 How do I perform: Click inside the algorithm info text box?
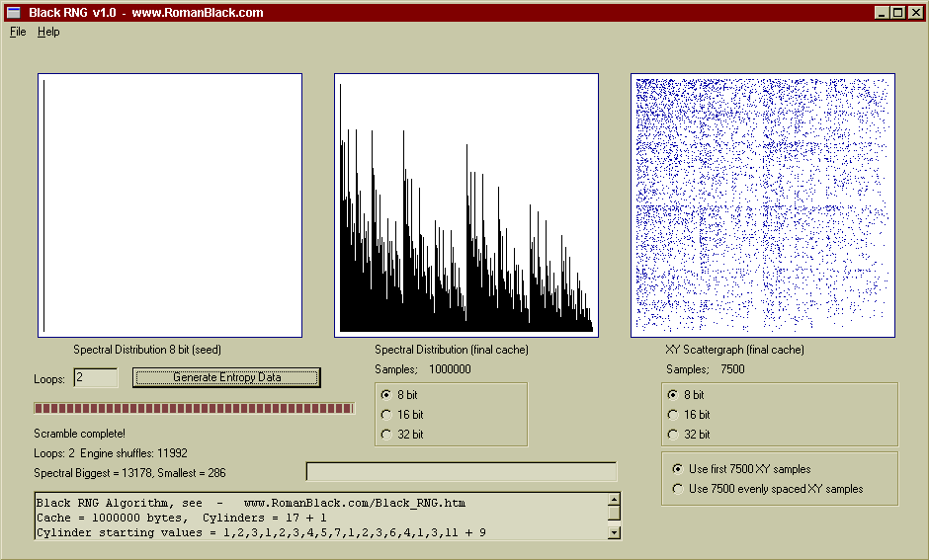[316, 518]
